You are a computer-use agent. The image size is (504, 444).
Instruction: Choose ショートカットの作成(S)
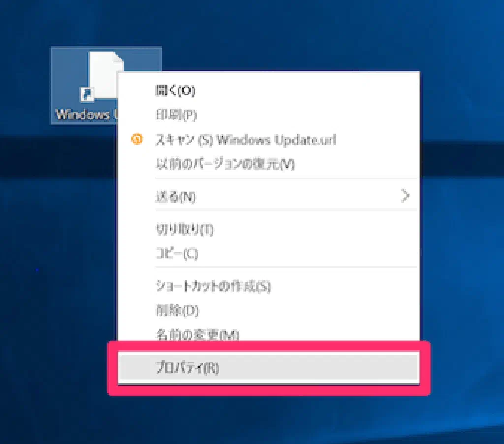tap(213, 286)
